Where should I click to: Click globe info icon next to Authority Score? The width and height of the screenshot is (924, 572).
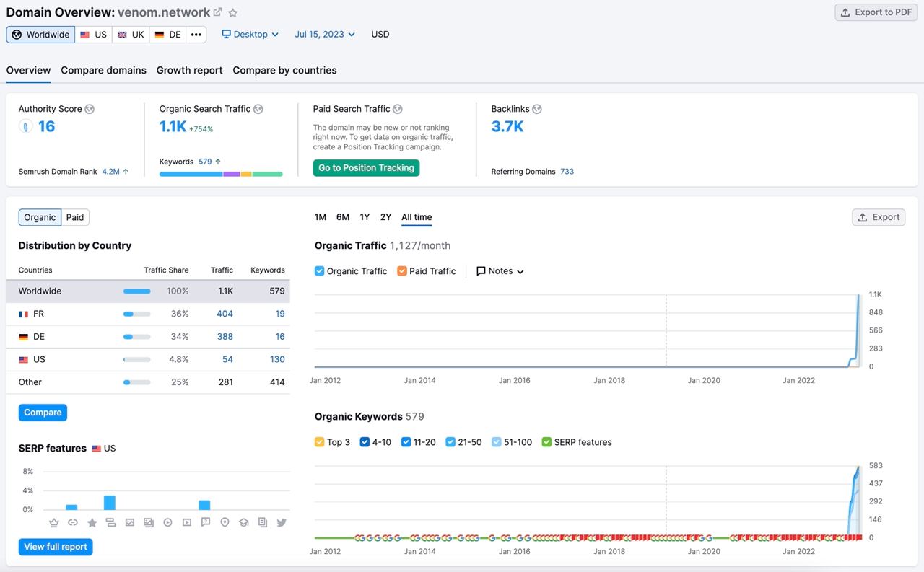[x=90, y=109]
